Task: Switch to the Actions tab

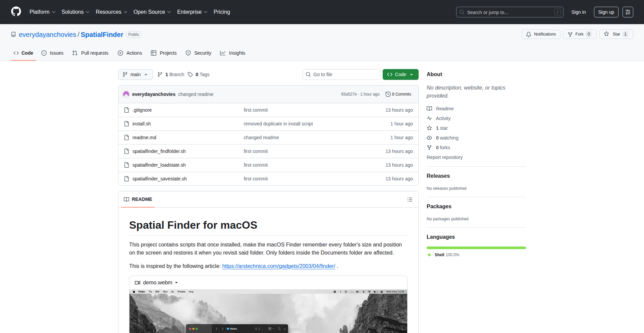Action: (x=130, y=53)
